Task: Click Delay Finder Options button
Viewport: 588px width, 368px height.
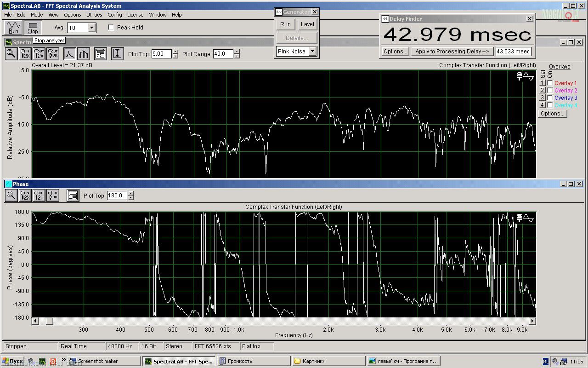Action: 395,52
